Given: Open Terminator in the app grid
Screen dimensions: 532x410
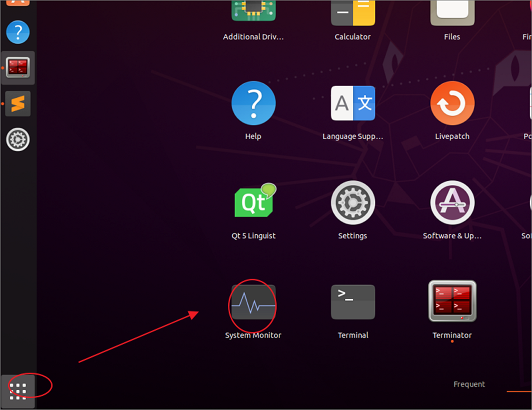Looking at the screenshot, I should [x=452, y=301].
